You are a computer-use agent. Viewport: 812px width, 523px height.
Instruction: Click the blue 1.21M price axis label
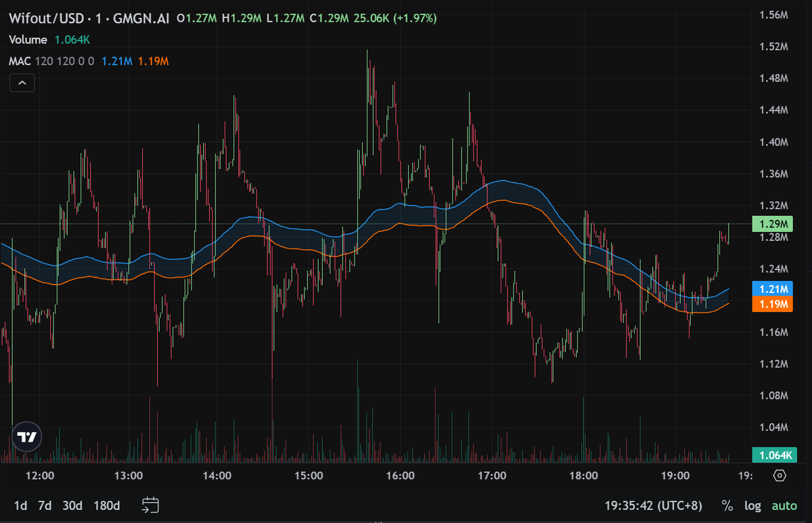click(772, 290)
